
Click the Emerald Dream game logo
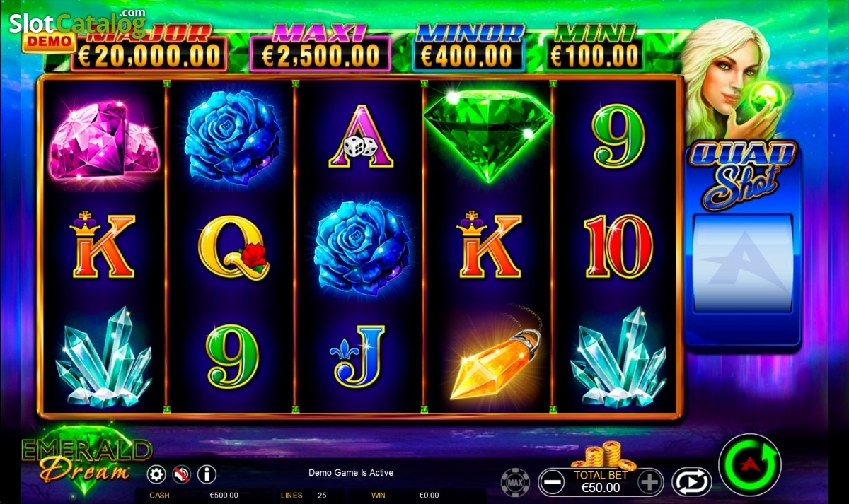85,458
